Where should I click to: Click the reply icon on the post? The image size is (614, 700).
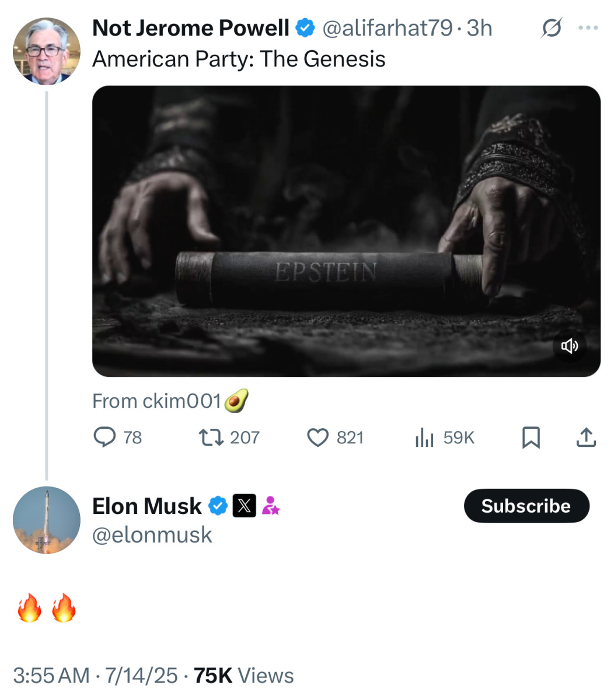point(106,437)
